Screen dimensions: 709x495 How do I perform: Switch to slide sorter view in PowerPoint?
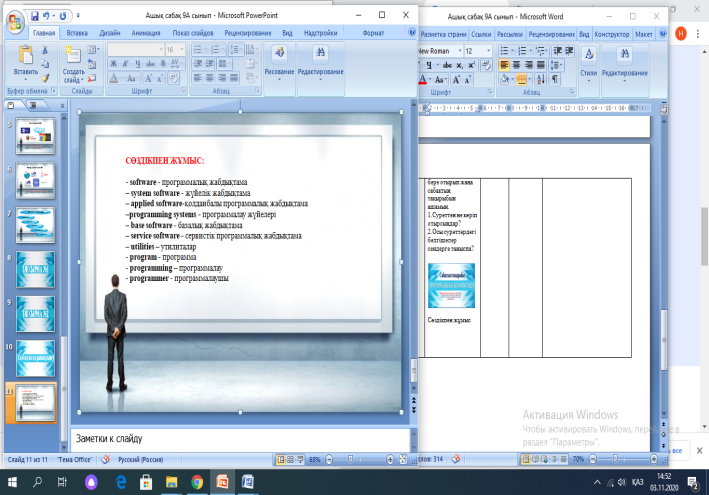[x=290, y=459]
